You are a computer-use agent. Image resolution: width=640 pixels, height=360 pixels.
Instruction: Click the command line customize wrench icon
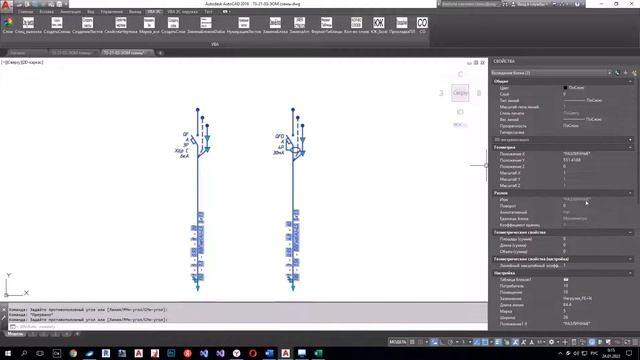point(4,318)
